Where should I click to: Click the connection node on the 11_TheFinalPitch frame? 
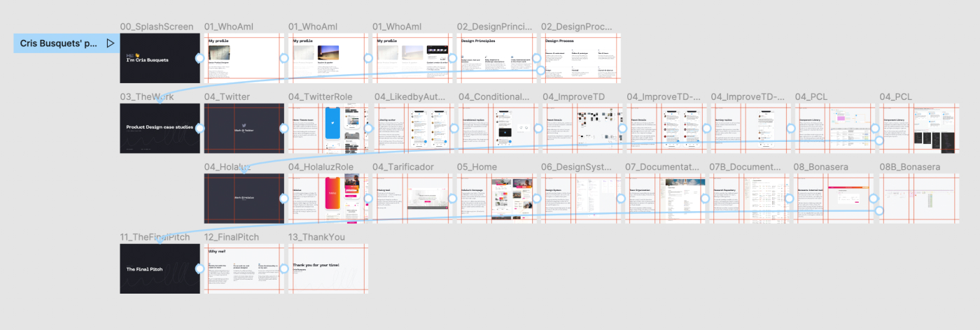click(199, 268)
